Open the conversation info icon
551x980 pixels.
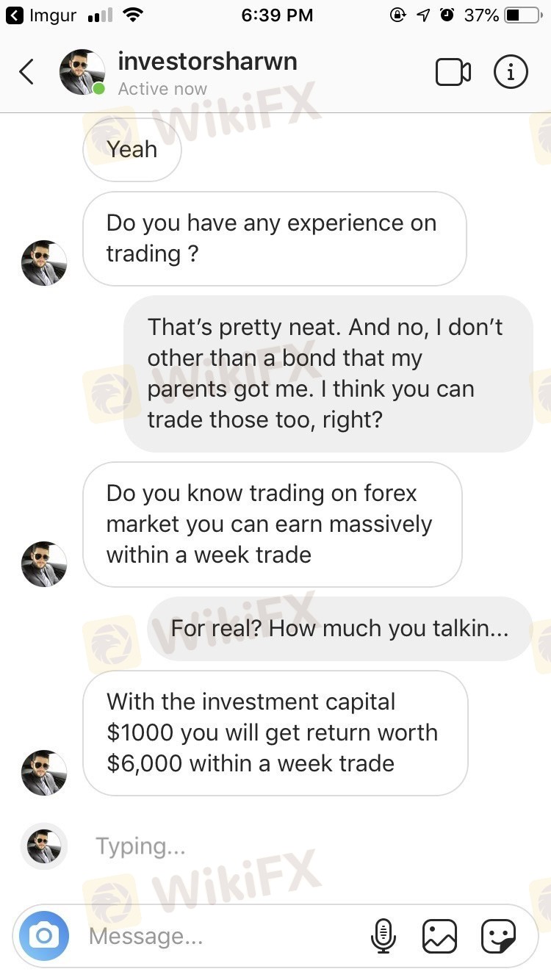tap(511, 72)
